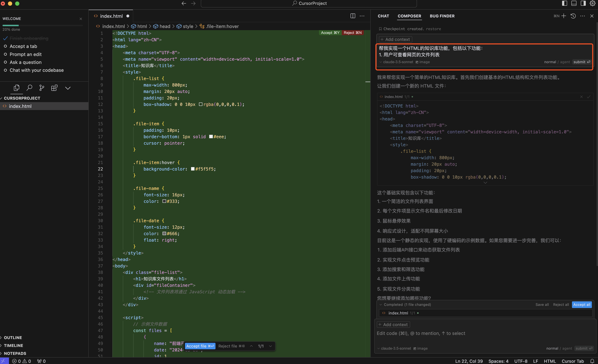Expand the OUTLINE section

click(x=13, y=337)
